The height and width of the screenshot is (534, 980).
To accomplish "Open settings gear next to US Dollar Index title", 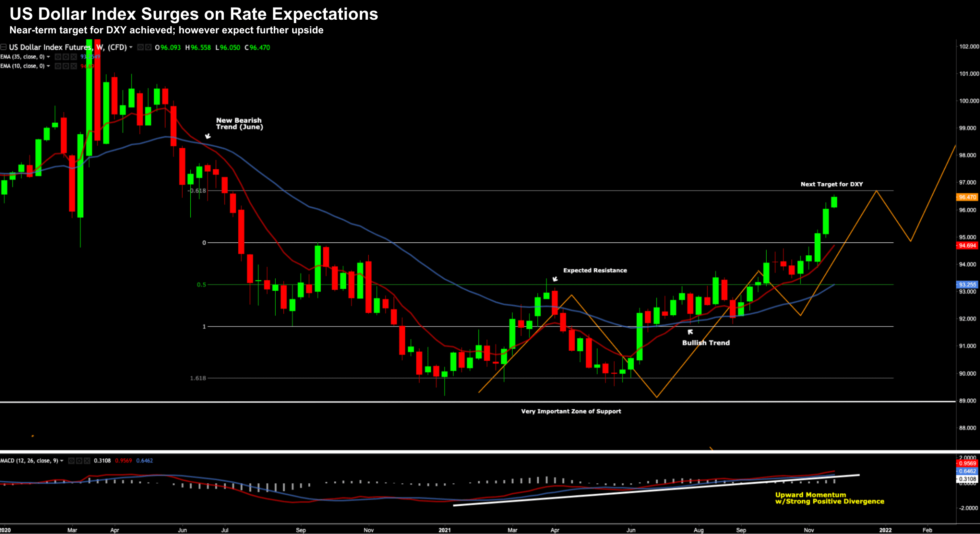I will click(x=148, y=47).
